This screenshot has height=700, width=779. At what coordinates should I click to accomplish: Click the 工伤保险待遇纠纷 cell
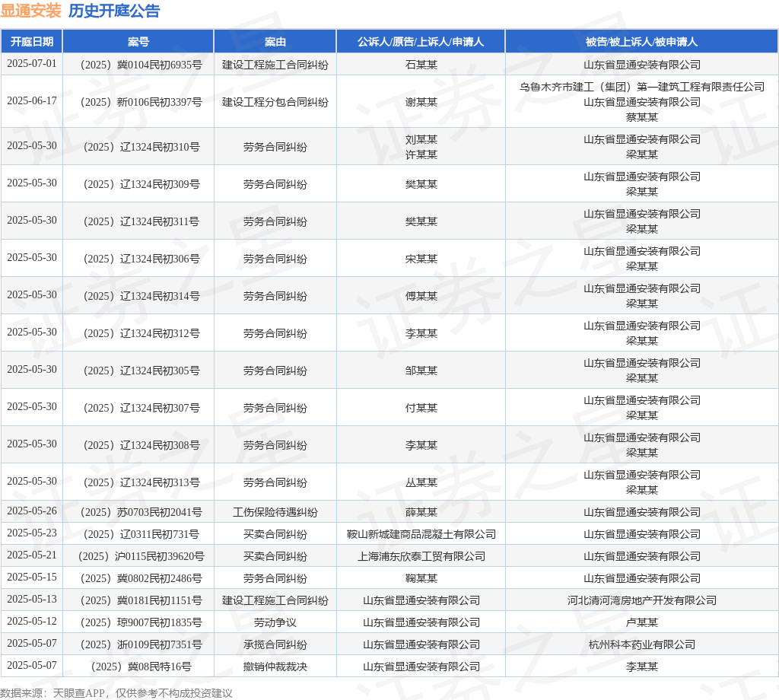pyautogui.click(x=275, y=512)
